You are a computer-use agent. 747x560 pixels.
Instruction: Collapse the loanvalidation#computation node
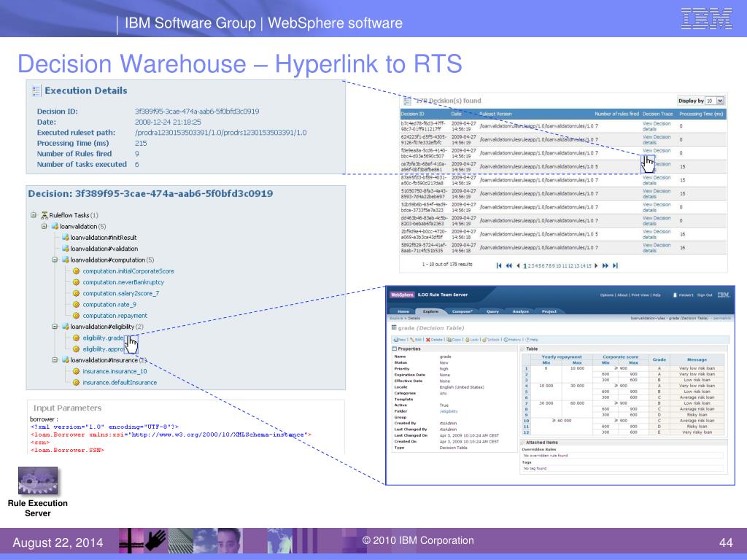point(55,260)
